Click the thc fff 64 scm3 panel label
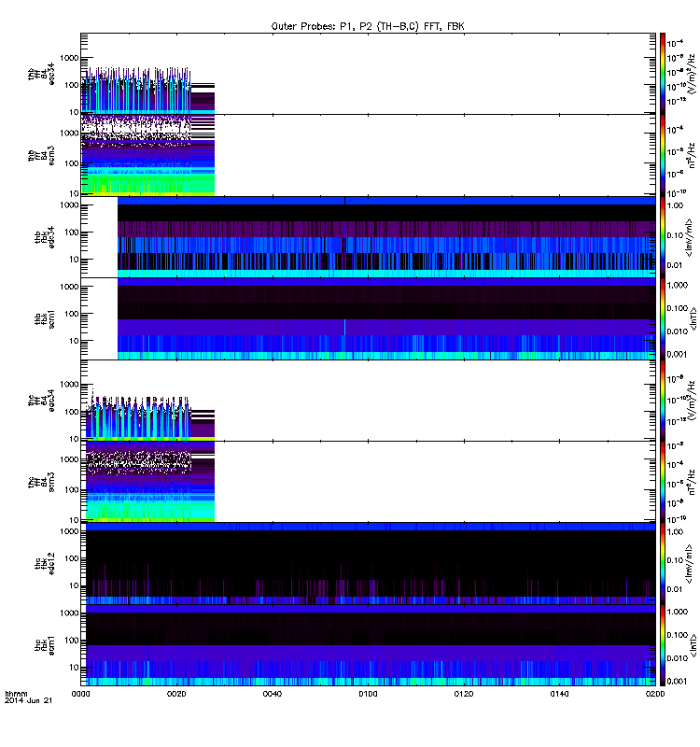 (41, 482)
